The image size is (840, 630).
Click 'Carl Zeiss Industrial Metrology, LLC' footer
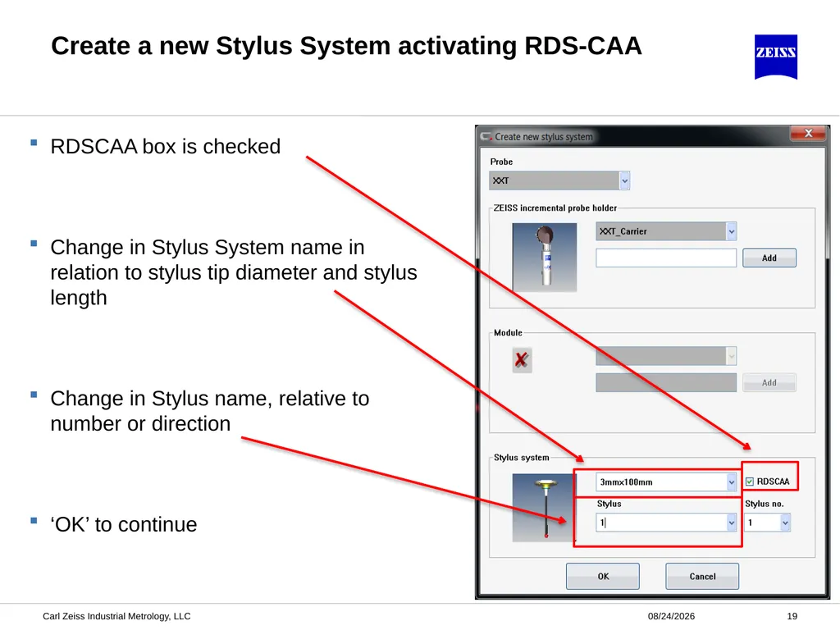click(116, 616)
